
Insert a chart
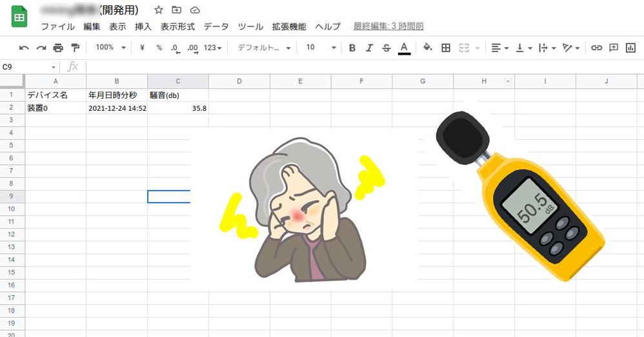click(630, 48)
